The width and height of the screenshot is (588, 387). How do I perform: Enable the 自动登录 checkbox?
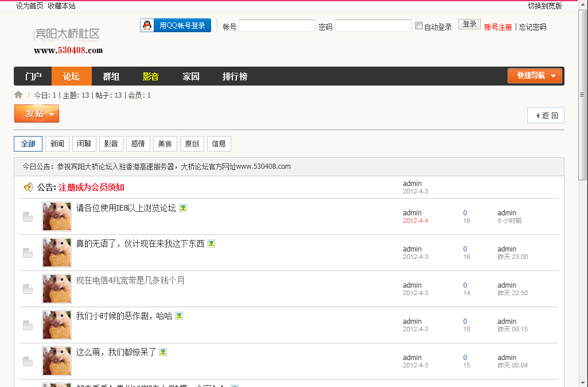[419, 26]
